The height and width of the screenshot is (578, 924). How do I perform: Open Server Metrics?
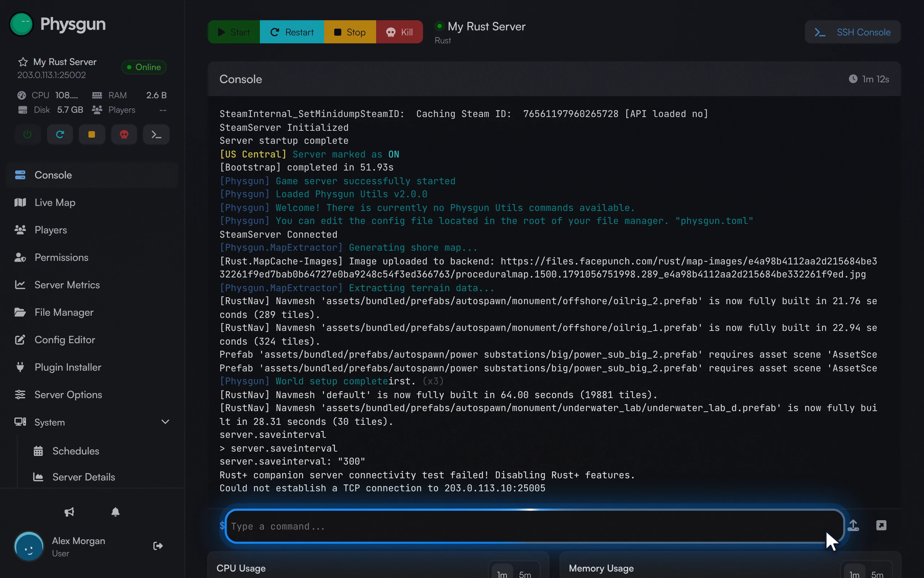click(x=92, y=285)
